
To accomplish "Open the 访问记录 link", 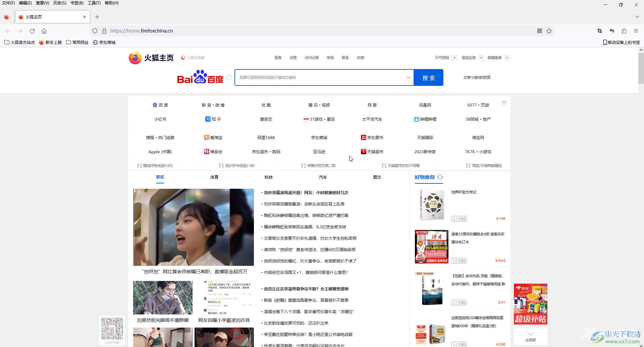I will coord(312,58).
